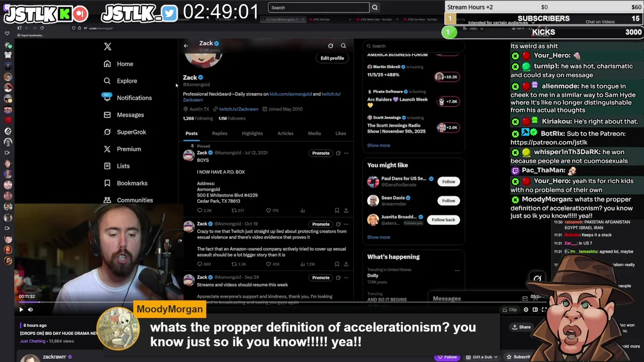Click the Bookmarks sidebar icon
The width and height of the screenshot is (644, 362).
(107, 183)
